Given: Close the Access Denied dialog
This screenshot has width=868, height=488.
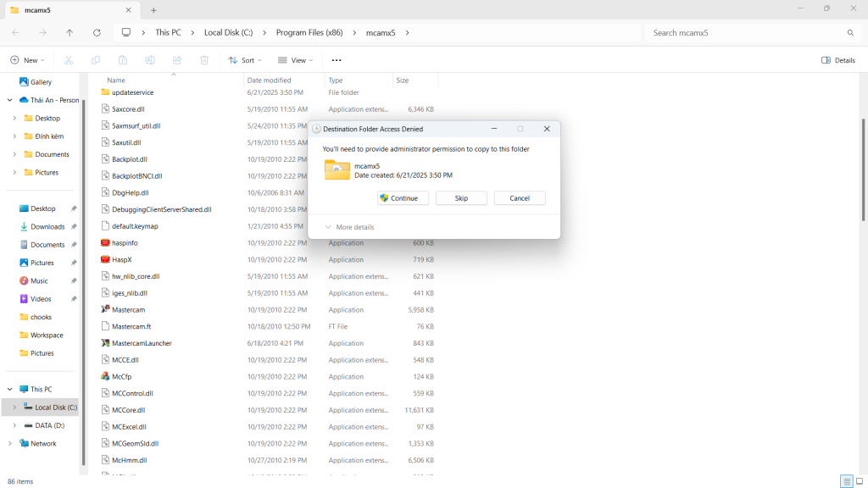Looking at the screenshot, I should pos(547,129).
